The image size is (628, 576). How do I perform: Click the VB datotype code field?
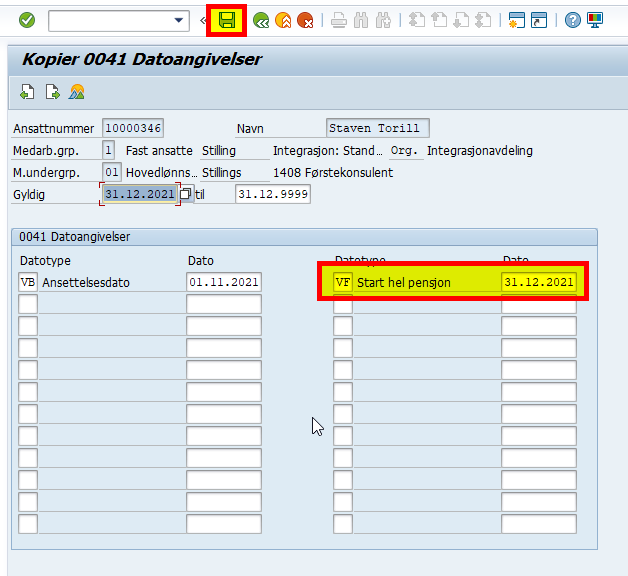click(28, 282)
